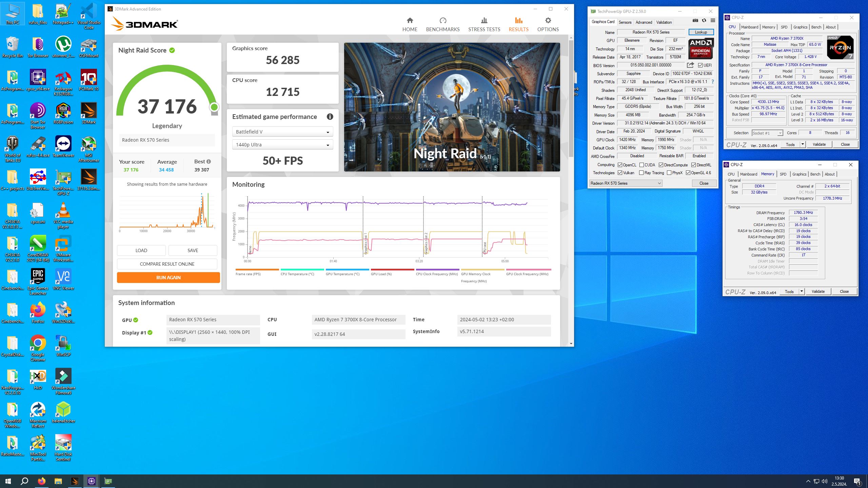
Task: Show hidden system tray icons
Action: [x=808, y=481]
